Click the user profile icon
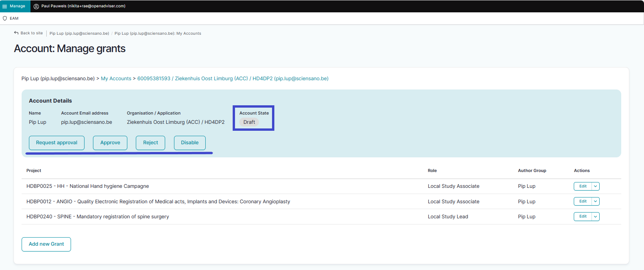The width and height of the screenshot is (644, 270). point(36,6)
